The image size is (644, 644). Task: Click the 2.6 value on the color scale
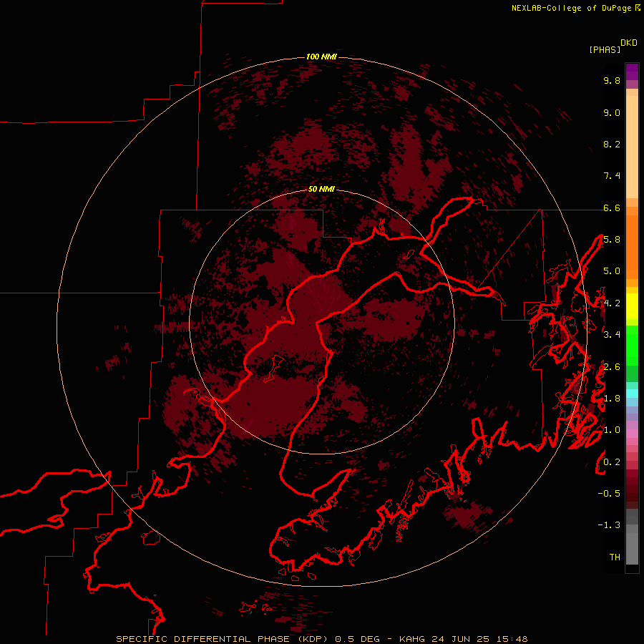tap(612, 367)
